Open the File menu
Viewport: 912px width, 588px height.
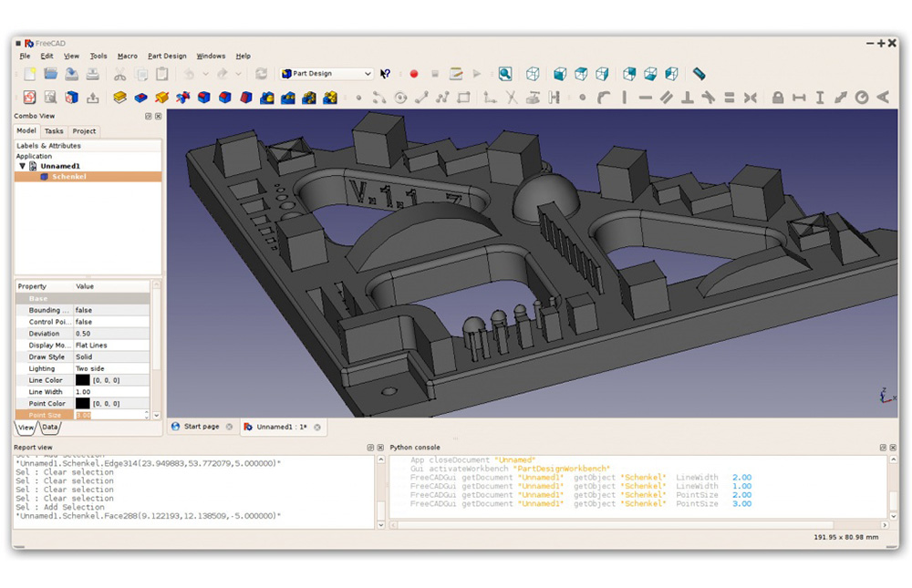coord(25,56)
